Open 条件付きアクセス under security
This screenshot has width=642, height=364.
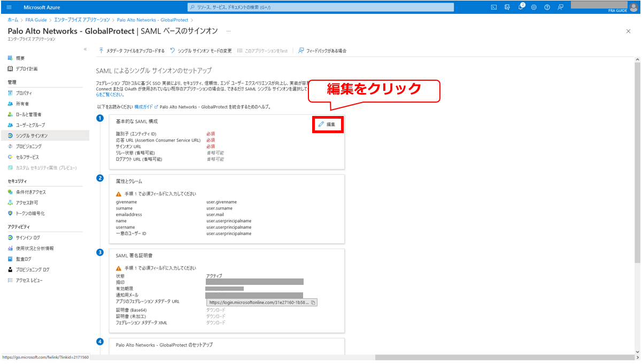pyautogui.click(x=30, y=192)
